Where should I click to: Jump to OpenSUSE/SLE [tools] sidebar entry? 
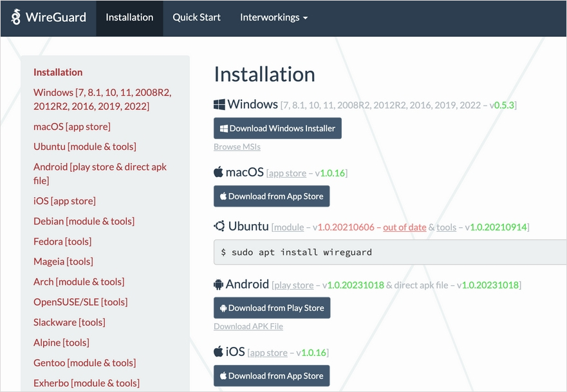[x=80, y=302]
